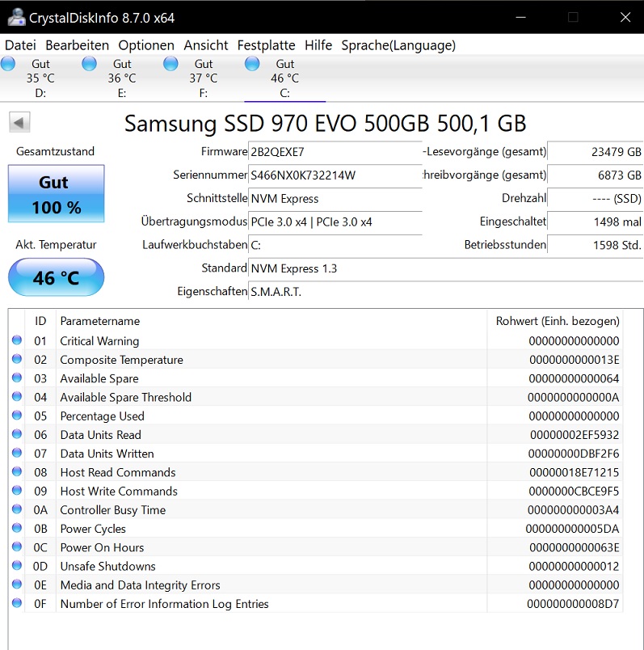Viewport: 644px width, 650px height.
Task: Click the total reads value 23479 GB
Action: coord(595,152)
